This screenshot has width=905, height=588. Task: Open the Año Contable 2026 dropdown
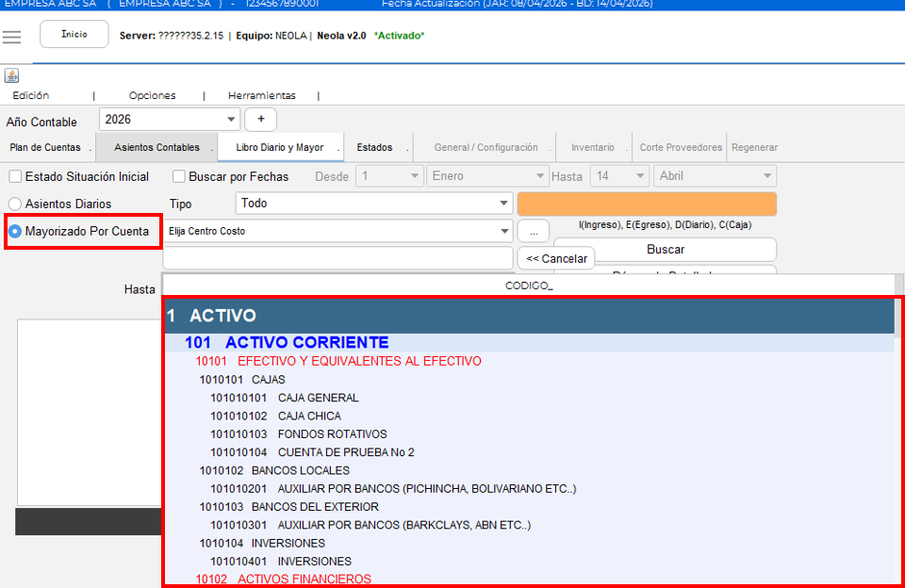[170, 120]
